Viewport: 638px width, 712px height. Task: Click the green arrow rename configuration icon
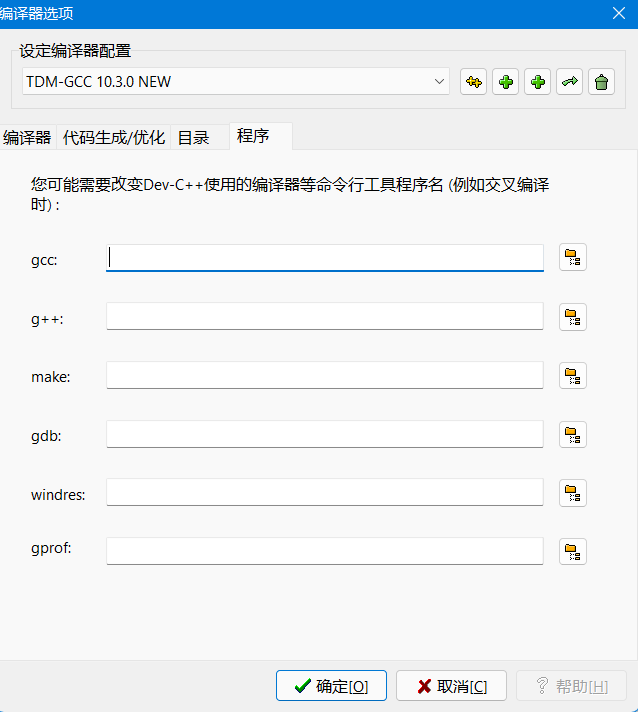(569, 82)
